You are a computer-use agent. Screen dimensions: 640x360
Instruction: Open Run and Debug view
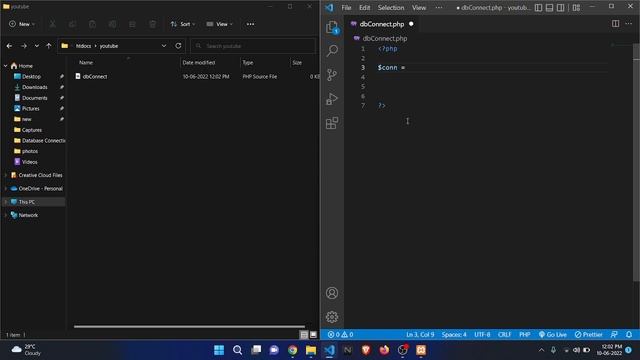click(332, 99)
